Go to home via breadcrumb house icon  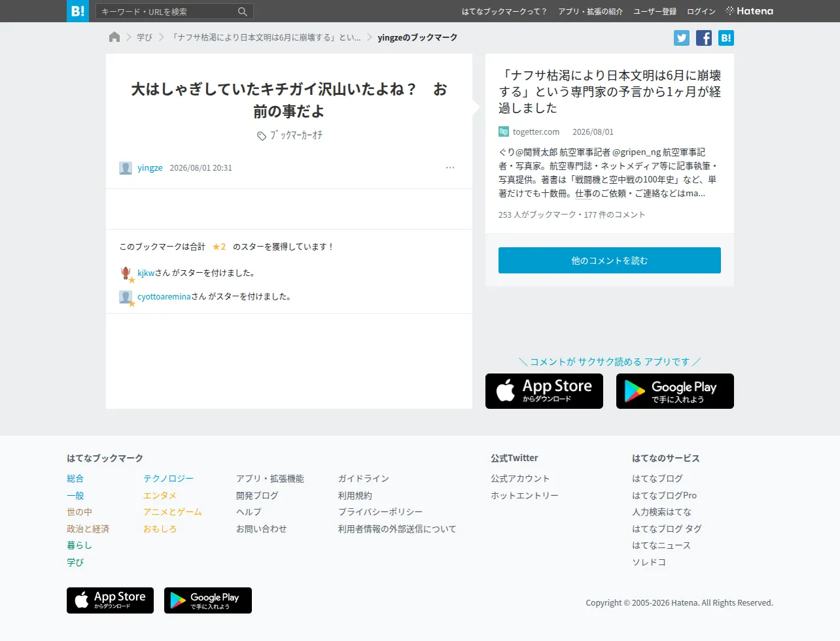pos(114,37)
